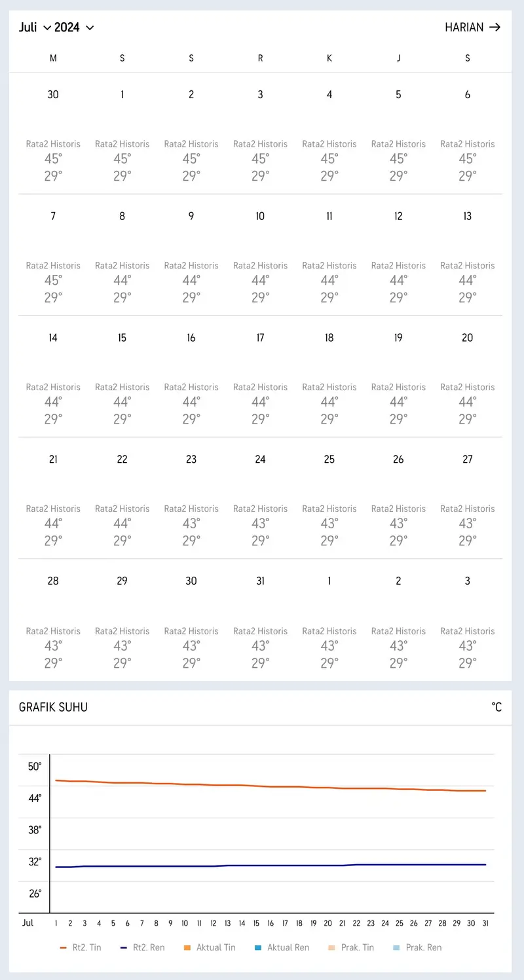
Task: Click the Aktual Ren blue legend swatch
Action: pyautogui.click(x=258, y=947)
